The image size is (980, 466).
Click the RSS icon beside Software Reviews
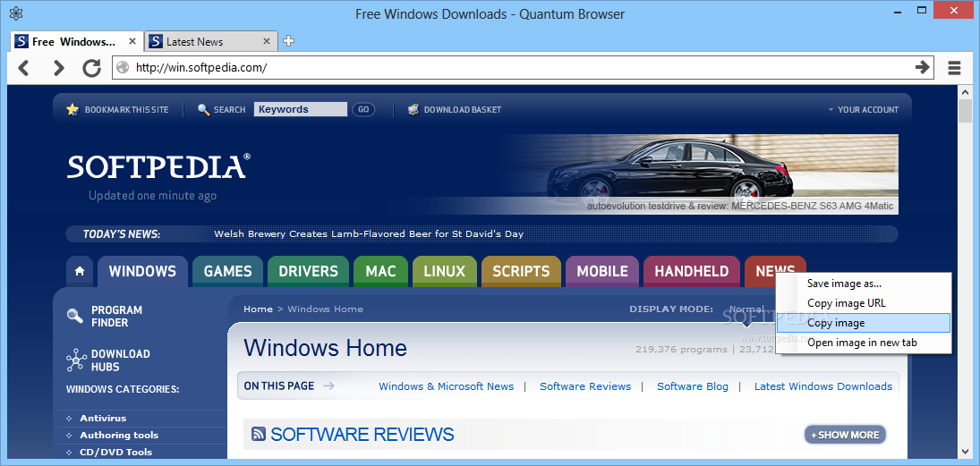258,434
